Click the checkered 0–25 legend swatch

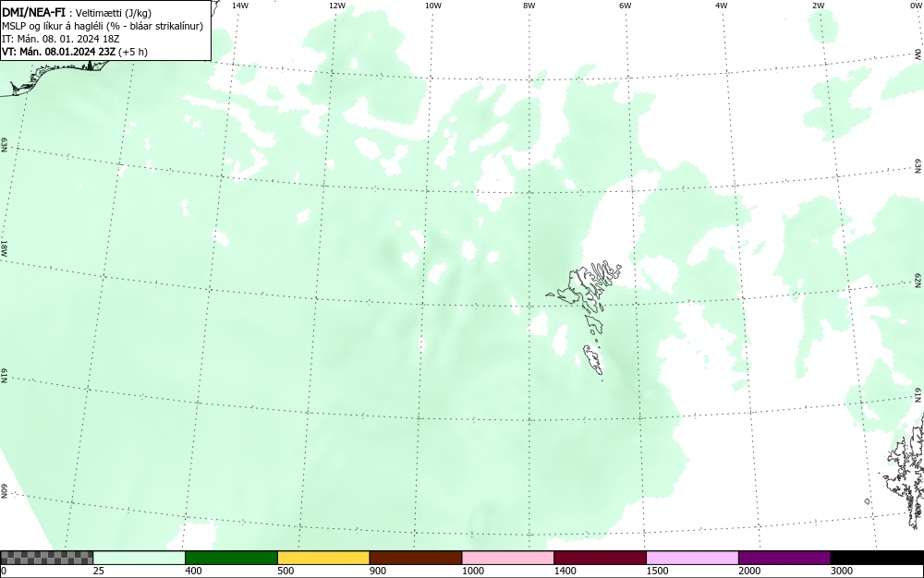coord(46,558)
